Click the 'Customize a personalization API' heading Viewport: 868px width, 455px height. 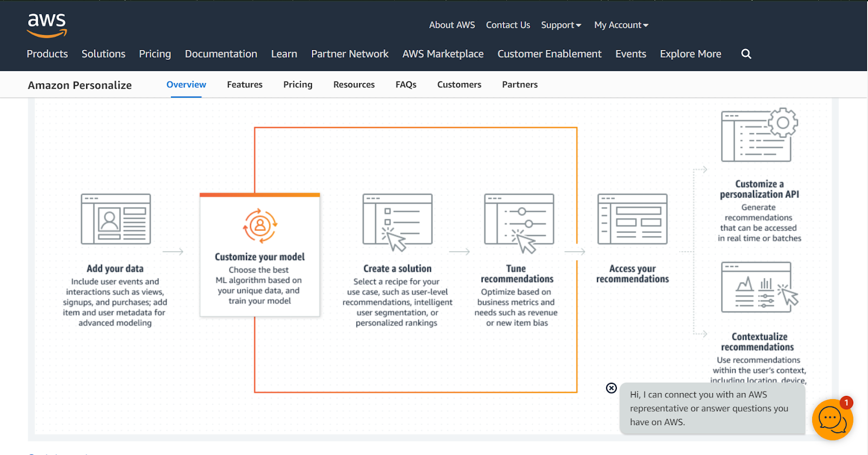point(759,189)
